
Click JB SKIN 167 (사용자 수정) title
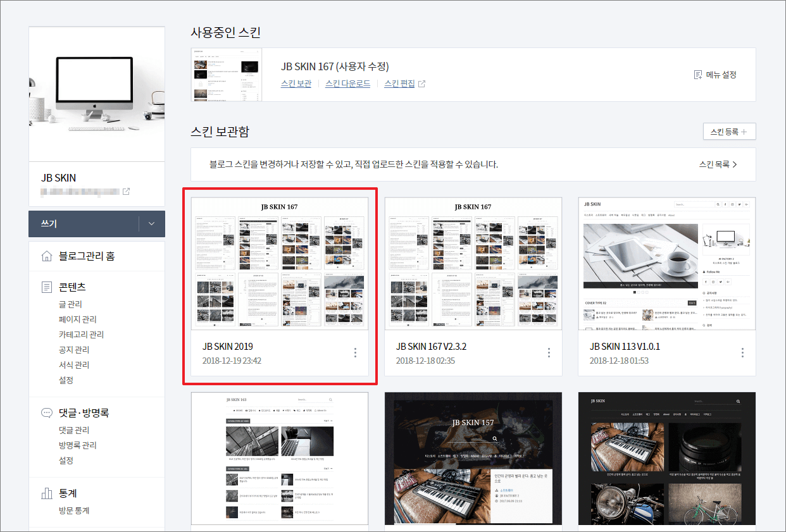point(335,66)
